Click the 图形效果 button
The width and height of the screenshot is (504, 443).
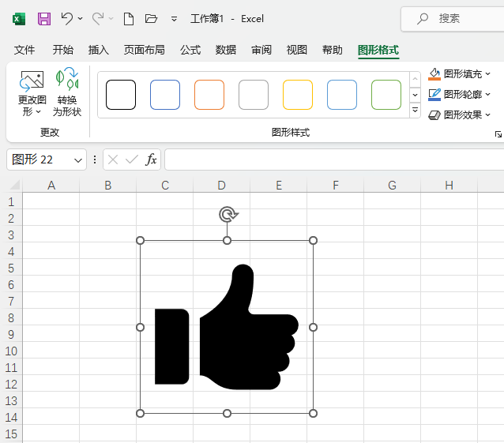(x=458, y=115)
